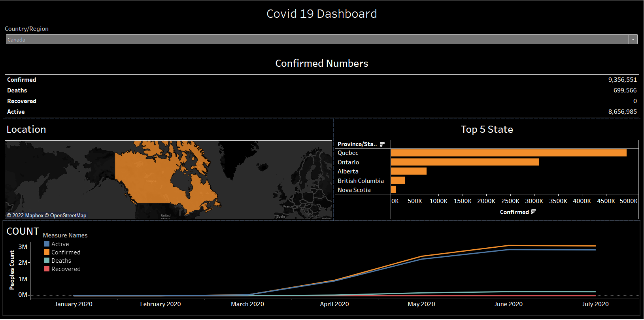Click the Recovered row label in Confirmed Numbers
Screen dimensions: 644x320
(x=22, y=101)
